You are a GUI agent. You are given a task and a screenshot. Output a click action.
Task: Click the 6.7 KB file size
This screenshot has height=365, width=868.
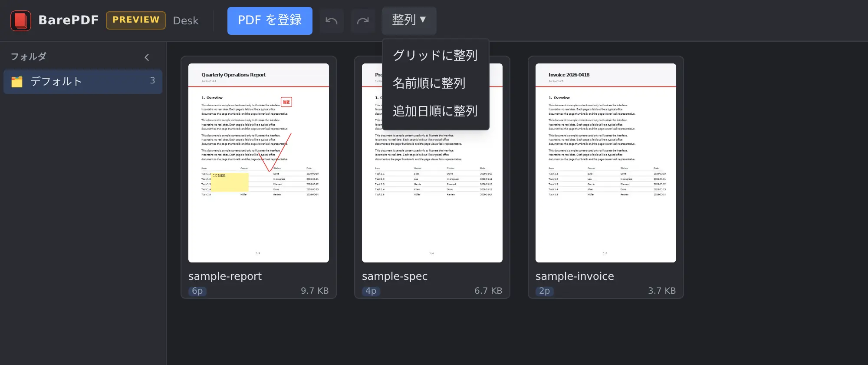[488, 291]
